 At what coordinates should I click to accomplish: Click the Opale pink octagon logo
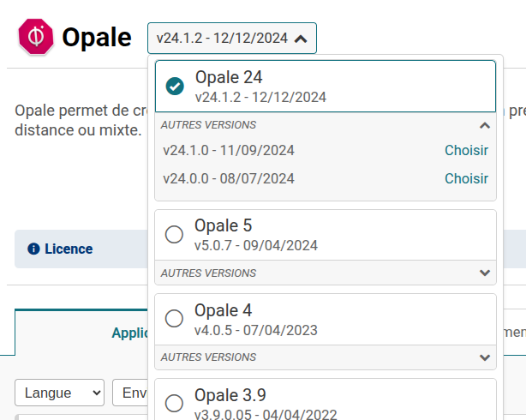(x=36, y=37)
